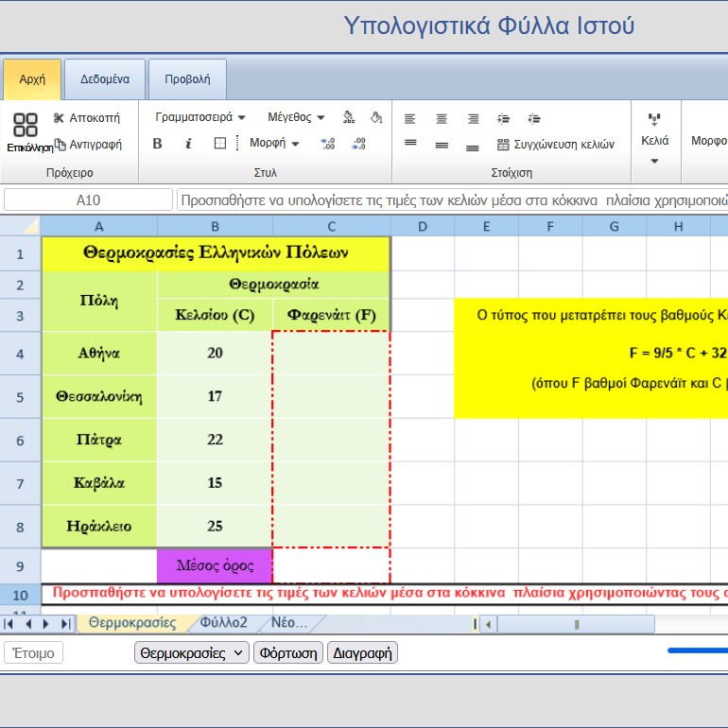
Task: Decrease decimal places
Action: coord(358,144)
